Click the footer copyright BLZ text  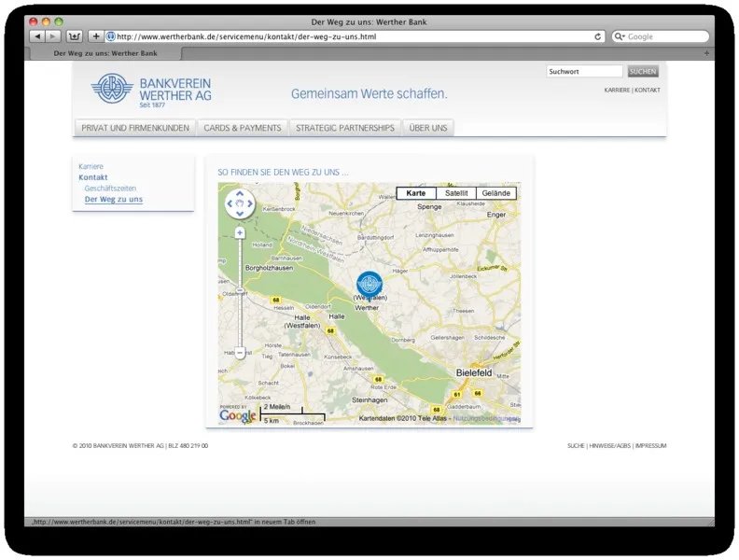tap(140, 446)
